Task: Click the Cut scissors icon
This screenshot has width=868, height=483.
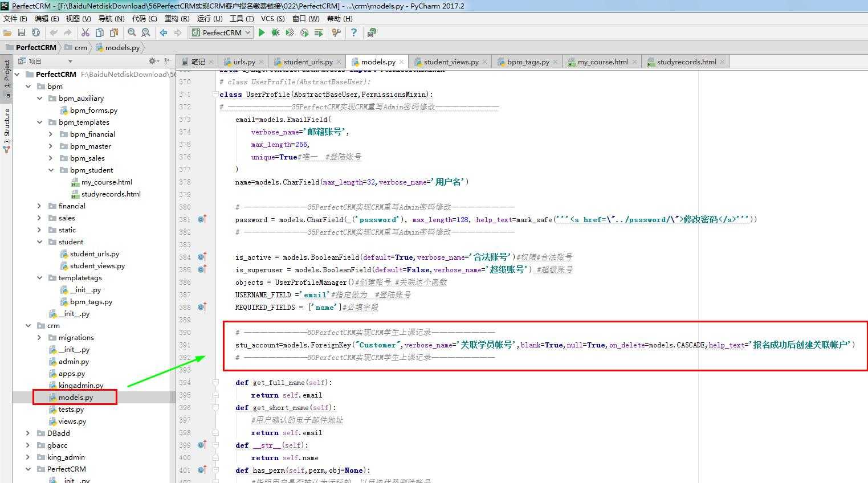Action: pos(85,32)
